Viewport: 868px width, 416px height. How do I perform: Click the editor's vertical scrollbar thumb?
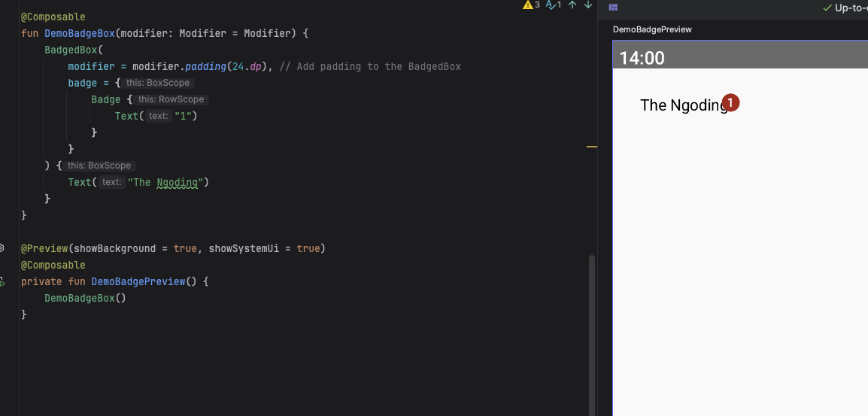click(x=591, y=331)
